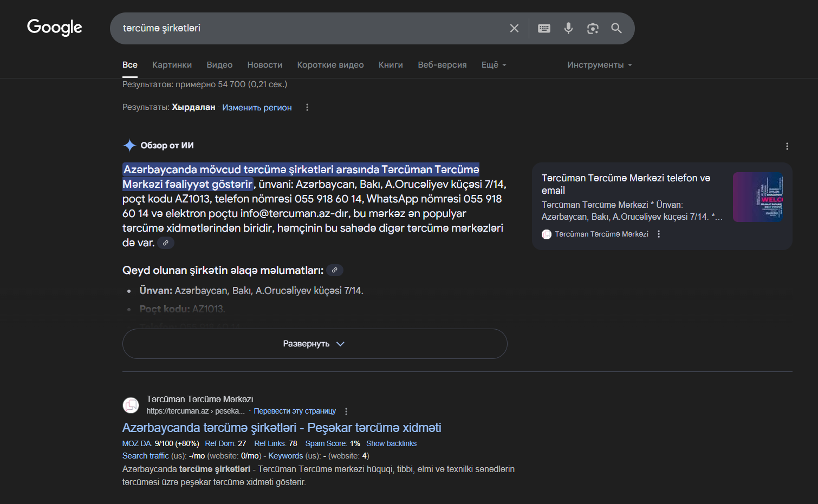Start voice search with microphone icon
Image resolution: width=818 pixels, height=504 pixels.
click(568, 28)
